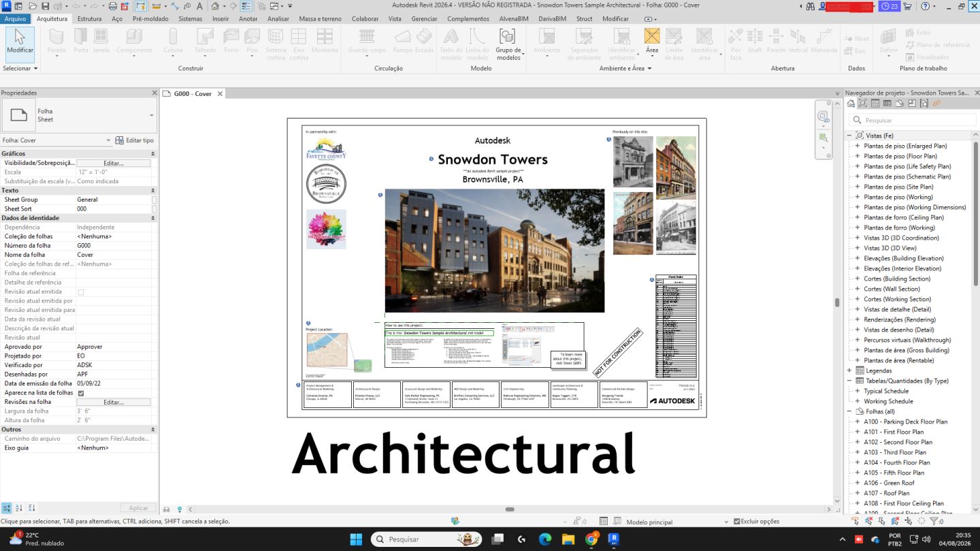
Task: Open Gerenciar ribbon tab
Action: pyautogui.click(x=425, y=19)
